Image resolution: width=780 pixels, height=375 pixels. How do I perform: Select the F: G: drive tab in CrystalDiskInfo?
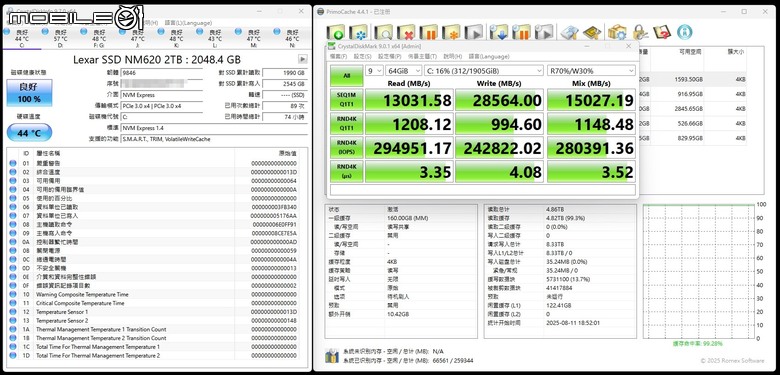[98, 38]
